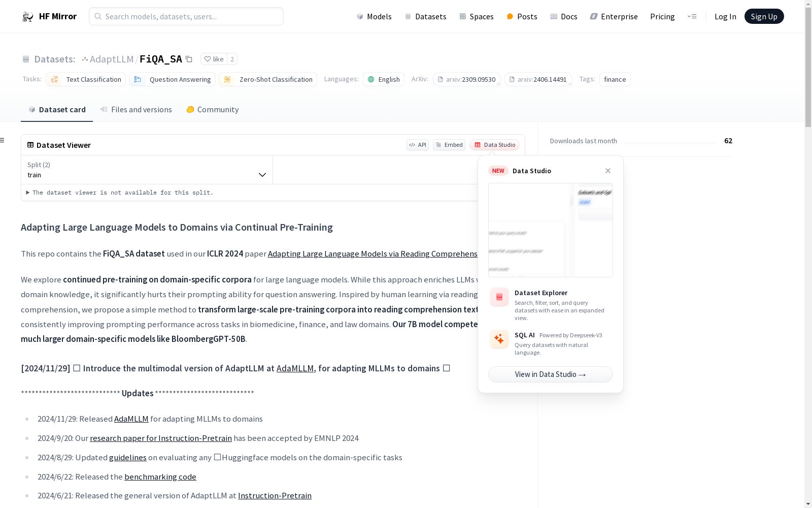Open arxiv:2309.09530 tag
This screenshot has height=508, width=812.
pos(466,79)
